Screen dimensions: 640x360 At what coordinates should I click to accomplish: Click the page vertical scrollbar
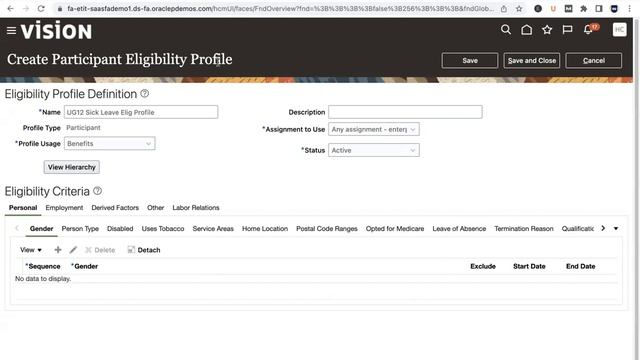636,188
